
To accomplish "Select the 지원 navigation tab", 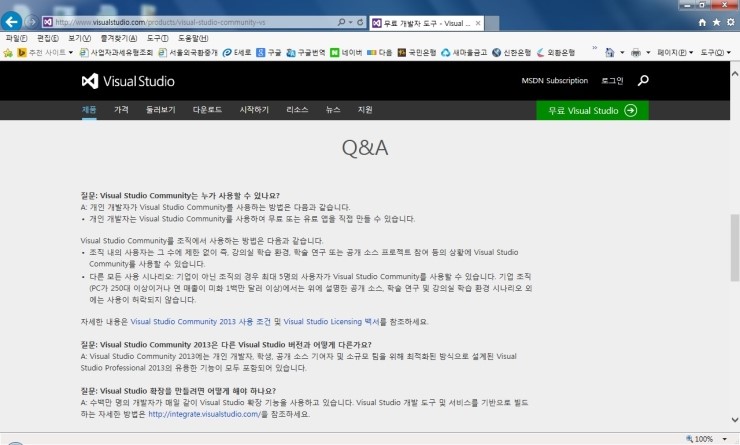I will (x=365, y=109).
